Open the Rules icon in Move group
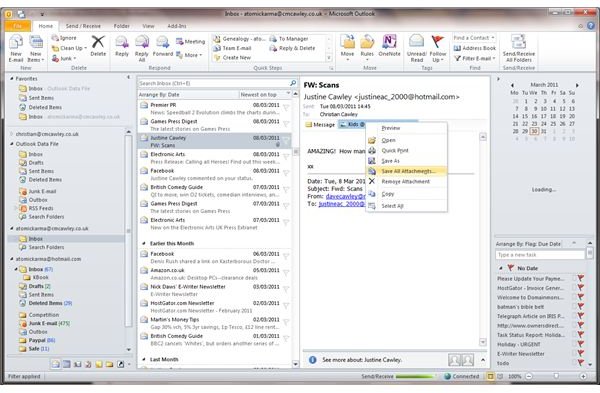Screen dimensions: 600x393 367,46
